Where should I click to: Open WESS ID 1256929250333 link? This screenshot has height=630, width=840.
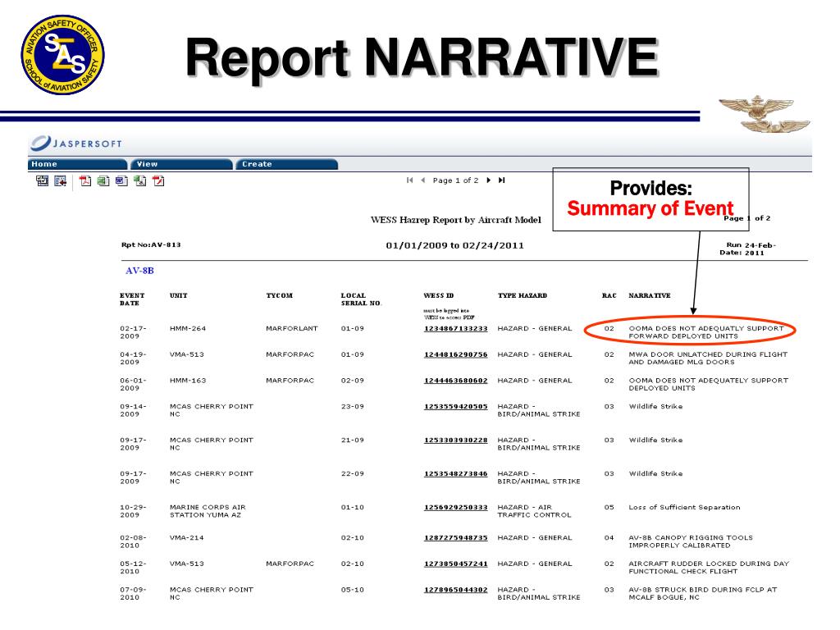[x=456, y=507]
